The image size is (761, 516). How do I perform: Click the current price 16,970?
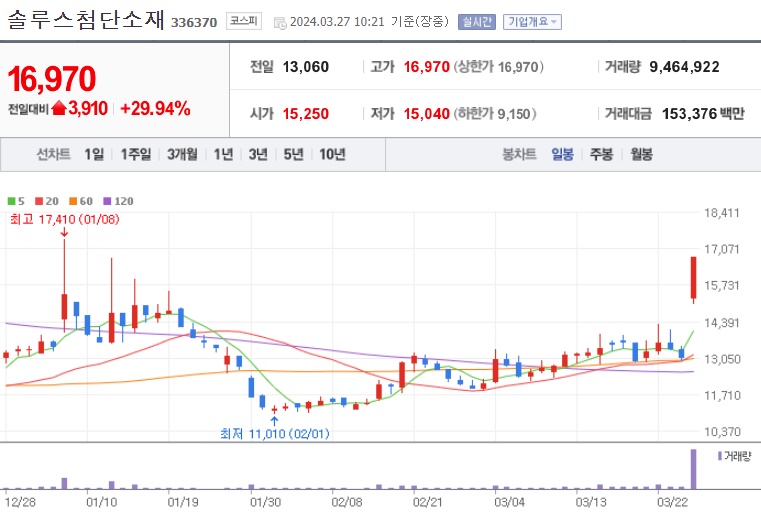tap(51, 79)
